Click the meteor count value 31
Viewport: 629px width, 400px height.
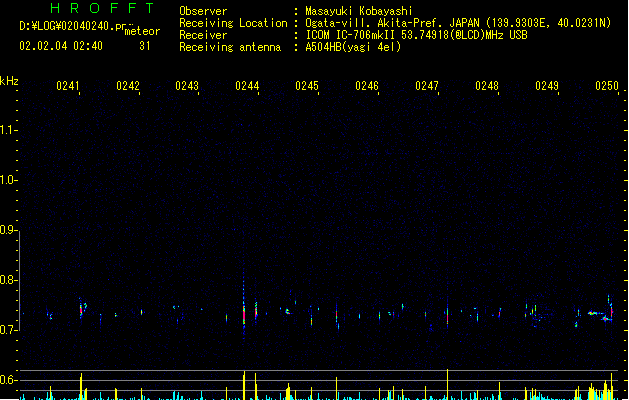[145, 46]
